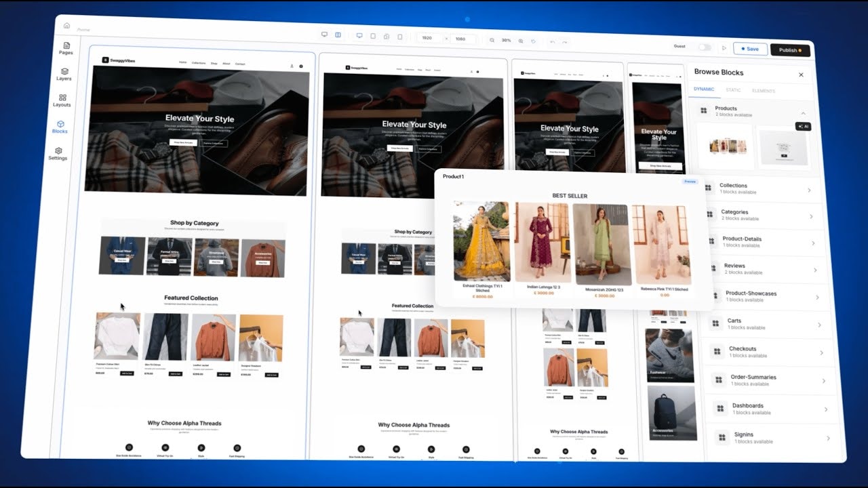Select Elevate Your Style heading in first canvas

pyautogui.click(x=199, y=119)
